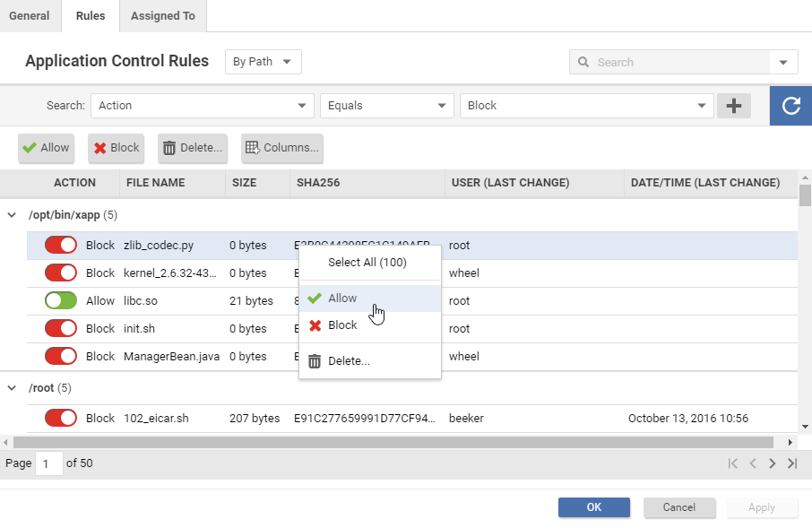Switch to the Assigned To tab

tap(162, 16)
